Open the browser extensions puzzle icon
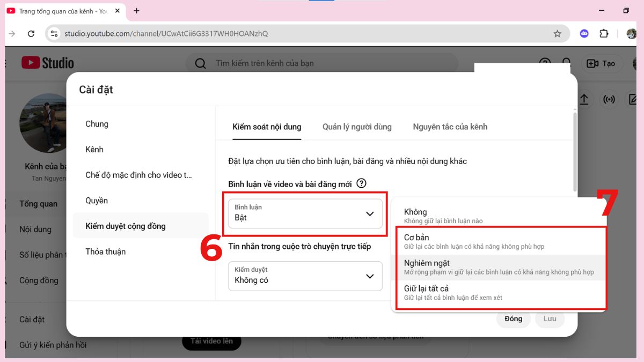The width and height of the screenshot is (644, 362). (604, 34)
